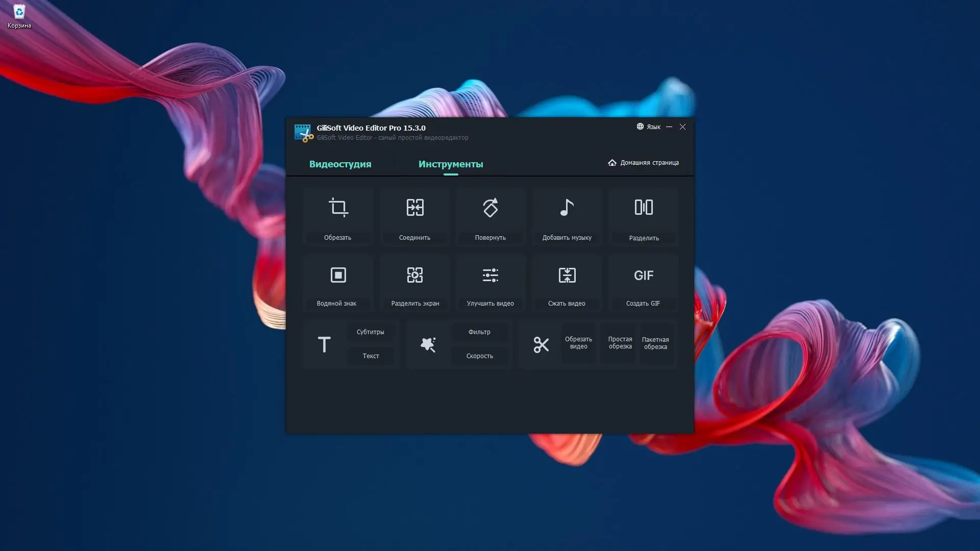
Task: Open the Split screen (Разделить экран) icon
Action: point(414,275)
